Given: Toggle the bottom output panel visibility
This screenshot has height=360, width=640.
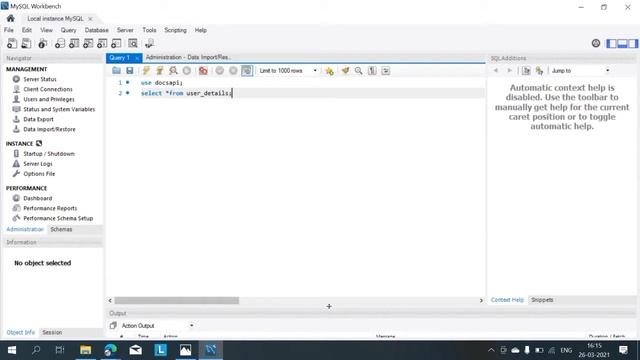Looking at the screenshot, I should (x=622, y=43).
